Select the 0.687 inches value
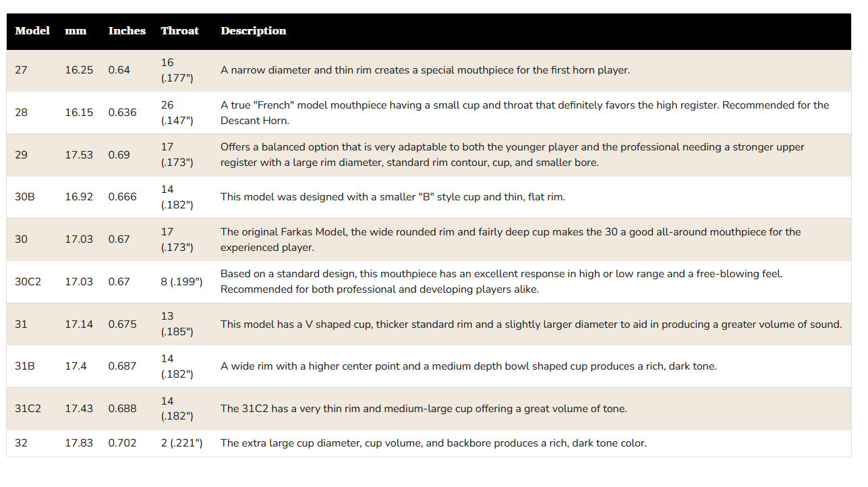Screen dimensions: 868x487 click(122, 366)
